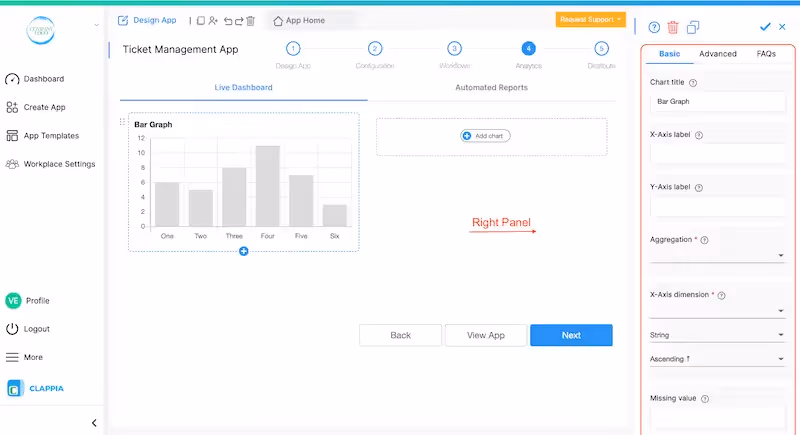Click the Create App sidebar icon
This screenshot has width=800, height=435.
(12, 107)
